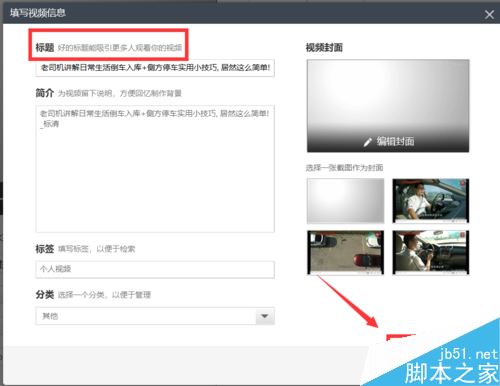The height and width of the screenshot is (386, 500).
Task: Click the 填写视频信息 dialog title
Action: coord(37,13)
